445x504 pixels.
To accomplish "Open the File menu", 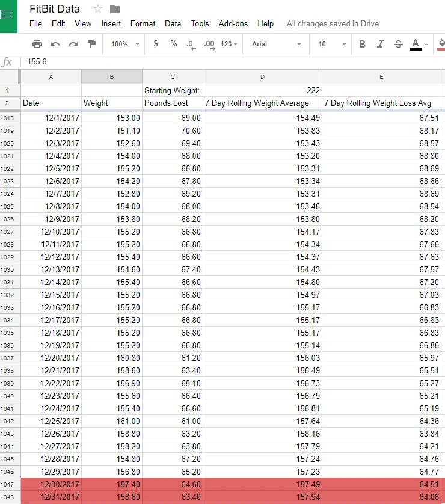I will (35, 24).
